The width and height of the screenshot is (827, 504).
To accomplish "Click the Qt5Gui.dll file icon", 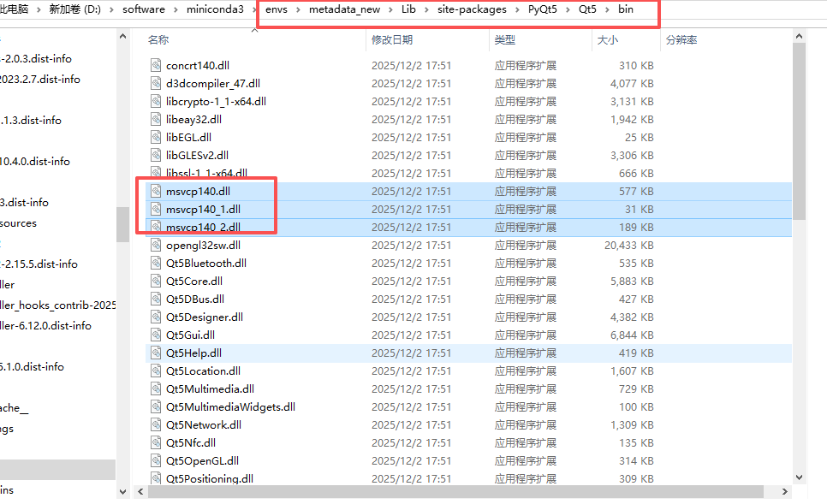I will [x=156, y=335].
